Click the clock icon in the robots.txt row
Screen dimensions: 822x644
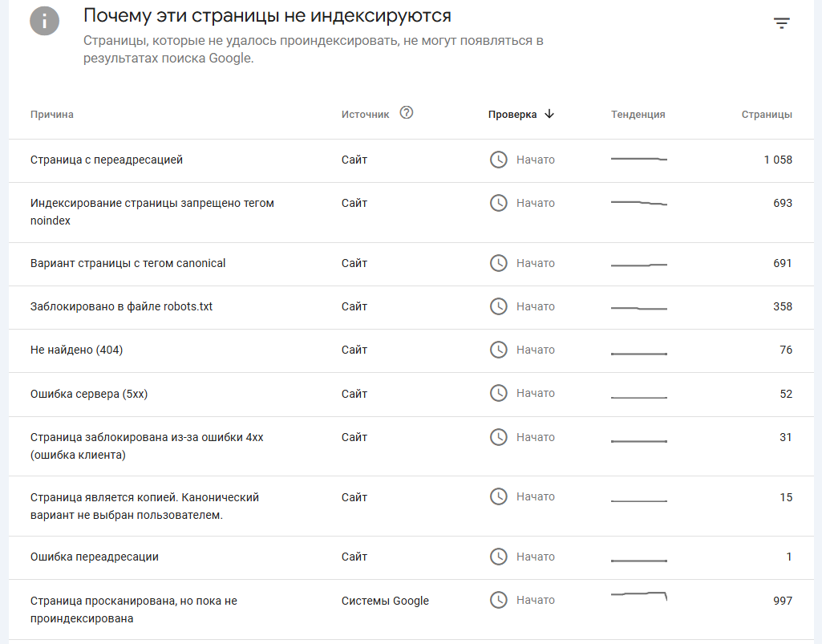499,306
